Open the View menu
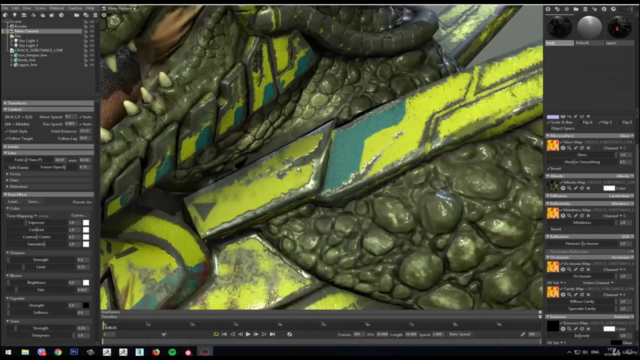Image resolution: width=640 pixels, height=360 pixels. [x=27, y=8]
